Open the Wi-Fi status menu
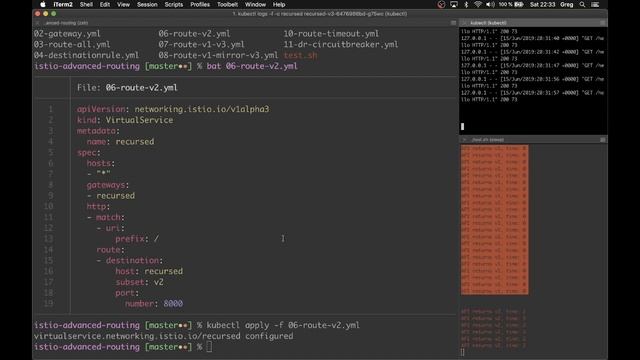This screenshot has height=360, width=640. click(x=478, y=4)
